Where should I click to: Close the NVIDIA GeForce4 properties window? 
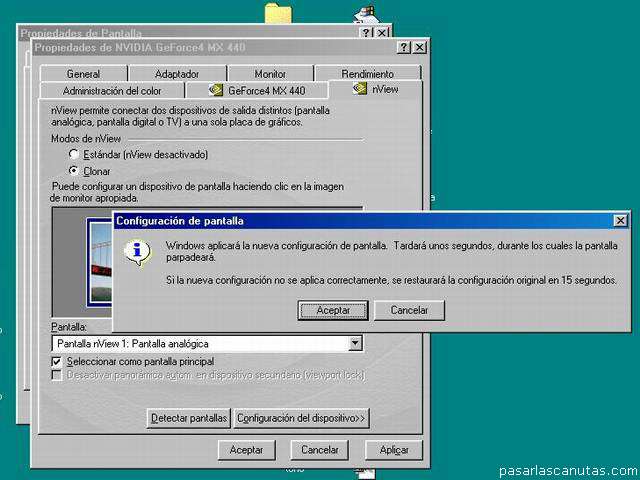click(x=419, y=48)
